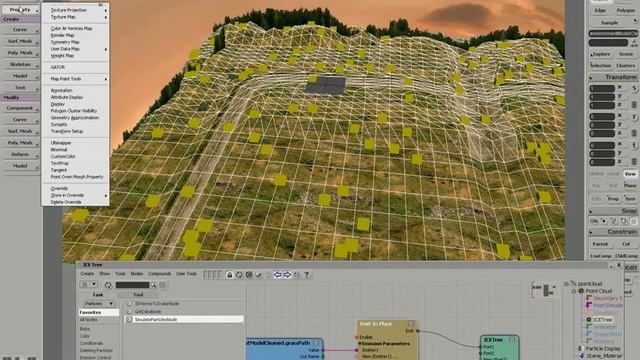Open Deform menu under Modify
The image size is (640, 360).
pyautogui.click(x=20, y=154)
